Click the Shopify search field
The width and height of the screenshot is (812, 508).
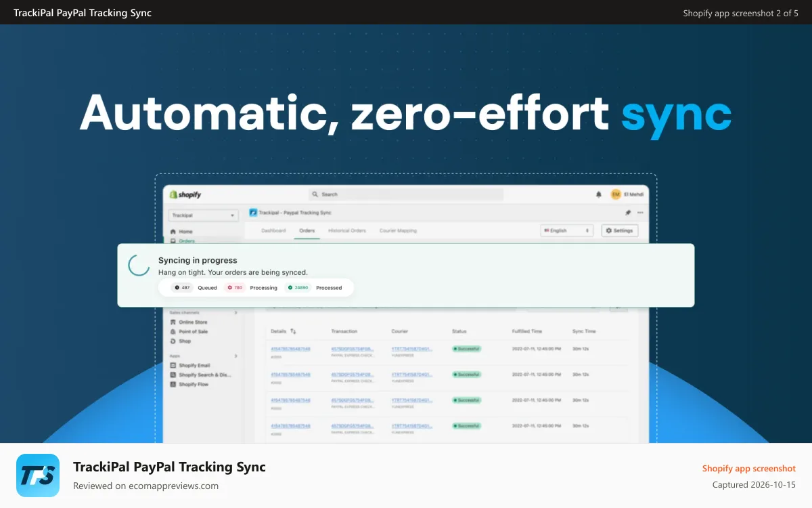coord(406,194)
